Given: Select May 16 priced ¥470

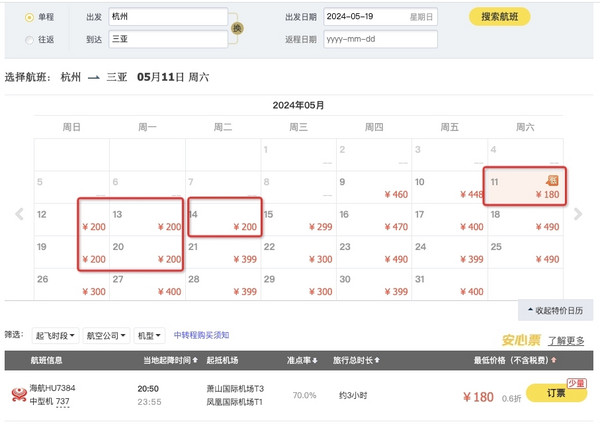Looking at the screenshot, I should point(374,220).
